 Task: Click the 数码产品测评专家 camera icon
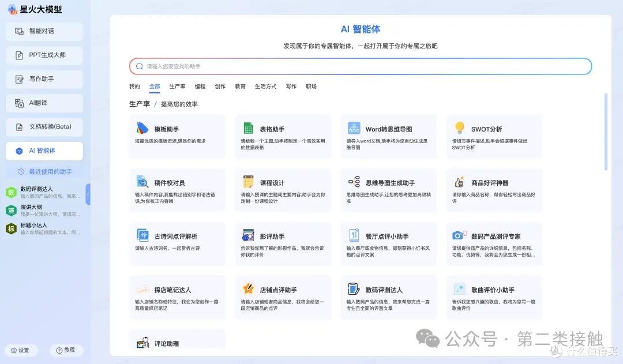(459, 235)
